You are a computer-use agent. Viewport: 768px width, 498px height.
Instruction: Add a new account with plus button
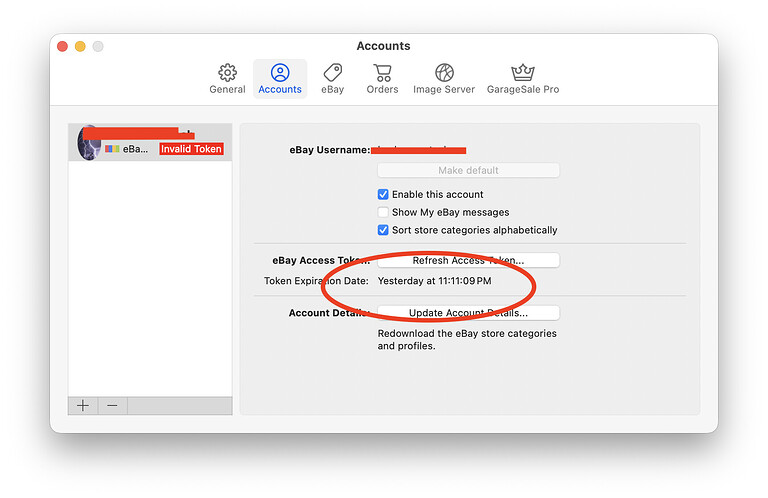83,406
